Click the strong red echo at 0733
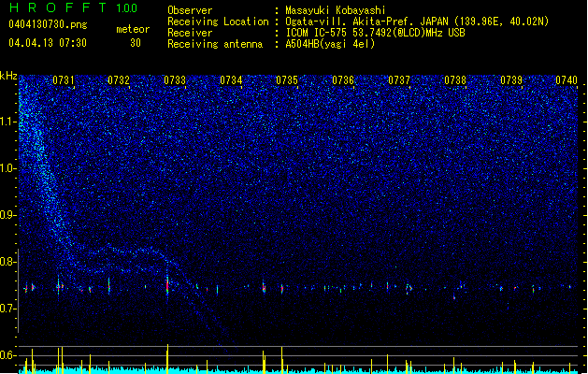The image size is (588, 374). [167, 286]
